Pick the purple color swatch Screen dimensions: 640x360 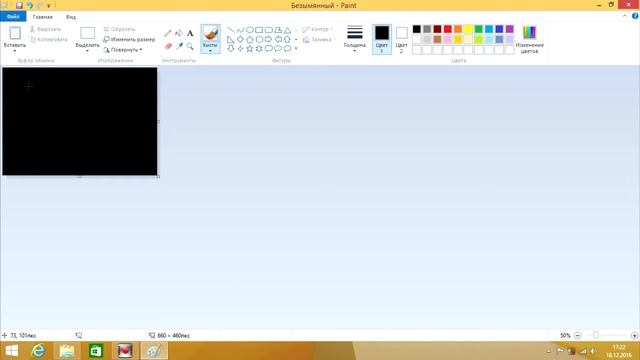point(509,29)
